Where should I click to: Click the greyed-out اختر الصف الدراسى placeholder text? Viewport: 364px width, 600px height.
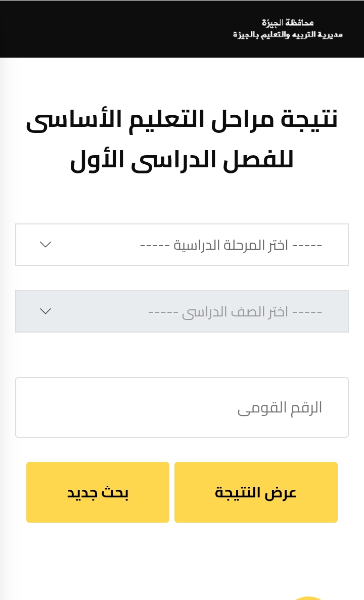(235, 312)
